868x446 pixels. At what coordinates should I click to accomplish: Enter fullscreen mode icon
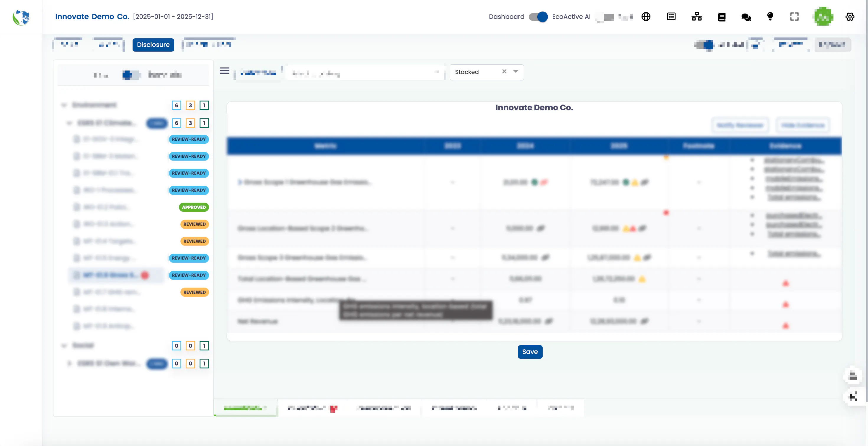click(x=794, y=17)
